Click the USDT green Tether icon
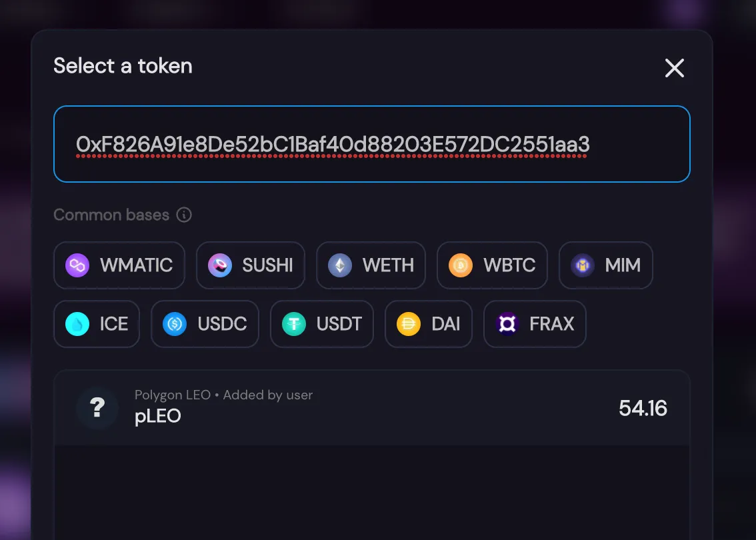 tap(293, 323)
